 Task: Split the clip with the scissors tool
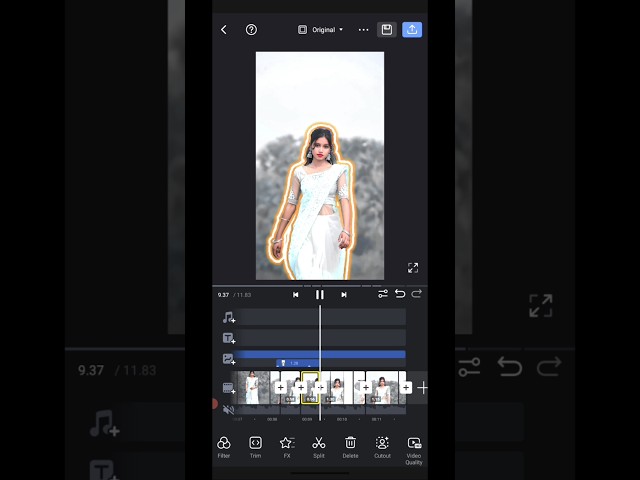pyautogui.click(x=319, y=447)
